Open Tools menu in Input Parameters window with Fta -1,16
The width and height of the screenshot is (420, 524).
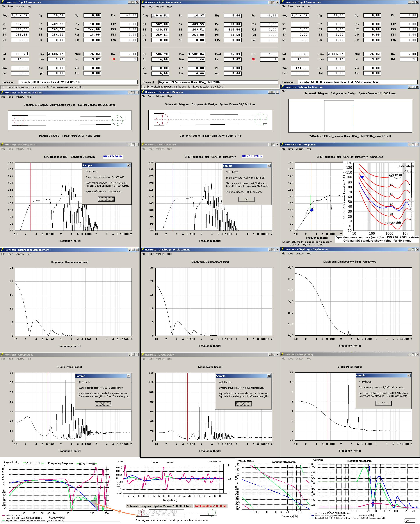(151, 7)
